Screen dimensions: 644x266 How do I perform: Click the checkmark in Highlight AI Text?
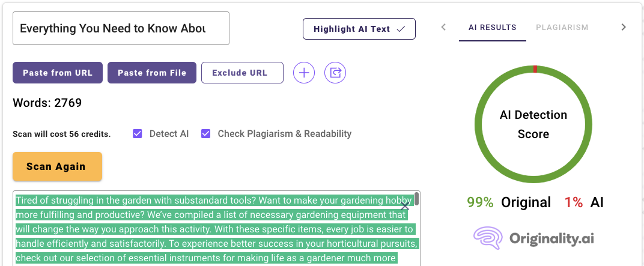[401, 29]
